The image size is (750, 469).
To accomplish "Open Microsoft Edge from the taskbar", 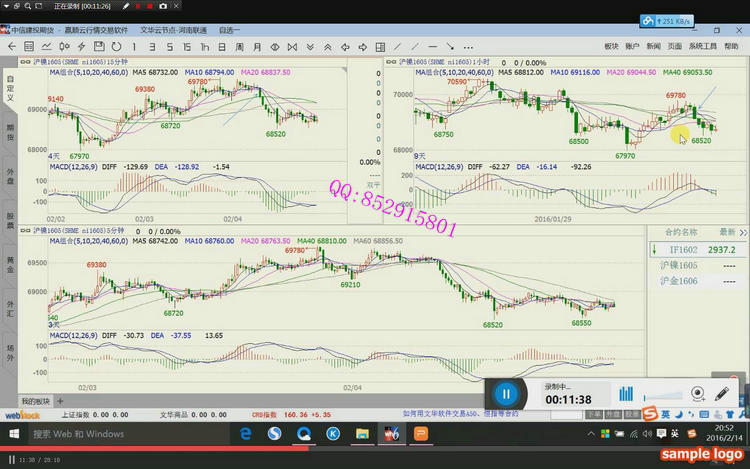I will coord(244,434).
